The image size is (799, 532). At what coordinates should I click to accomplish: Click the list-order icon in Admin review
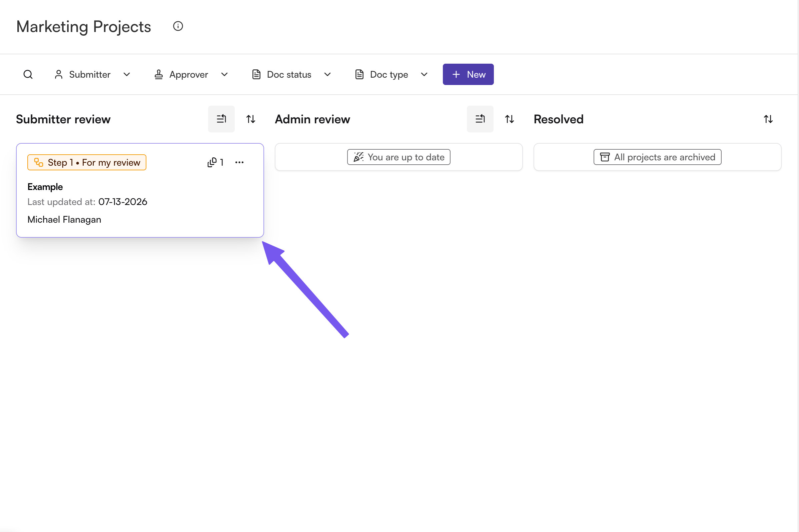click(480, 119)
